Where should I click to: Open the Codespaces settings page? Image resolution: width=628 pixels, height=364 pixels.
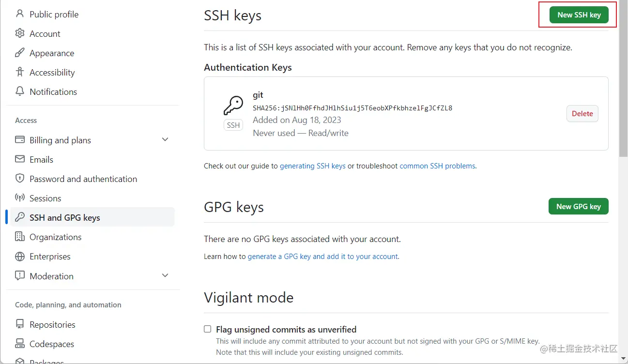click(51, 344)
